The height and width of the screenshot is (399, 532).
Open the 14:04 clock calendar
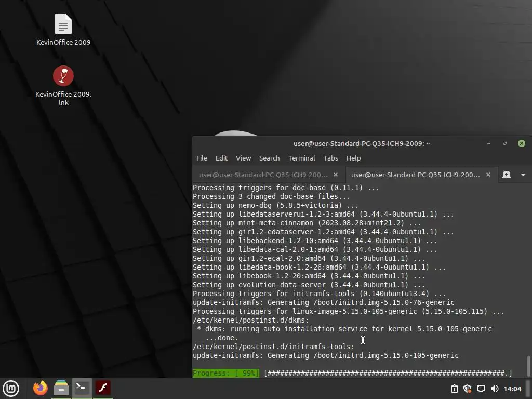[x=512, y=389]
